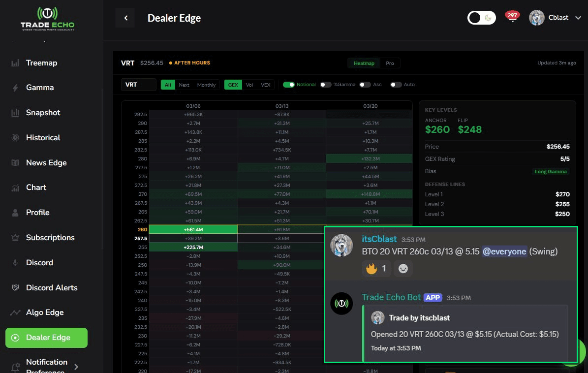
Task: Switch to the Heatmap view tab
Action: pos(364,63)
